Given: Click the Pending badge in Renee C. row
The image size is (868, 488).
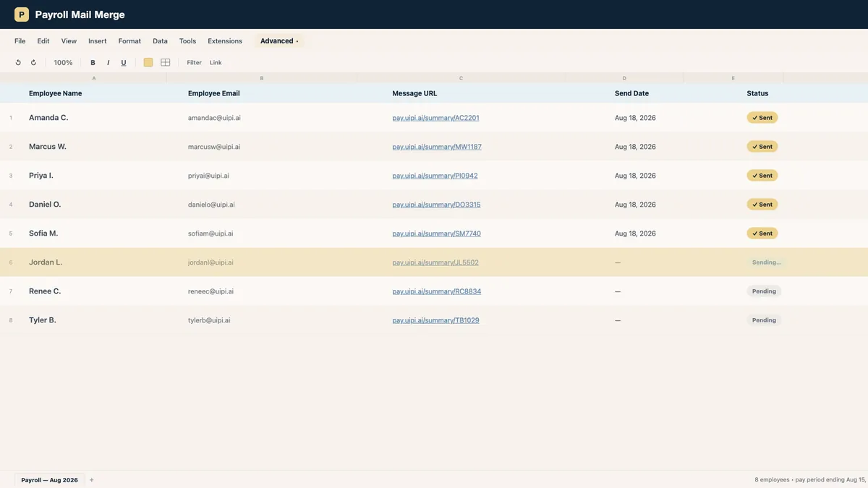Looking at the screenshot, I should (x=764, y=291).
